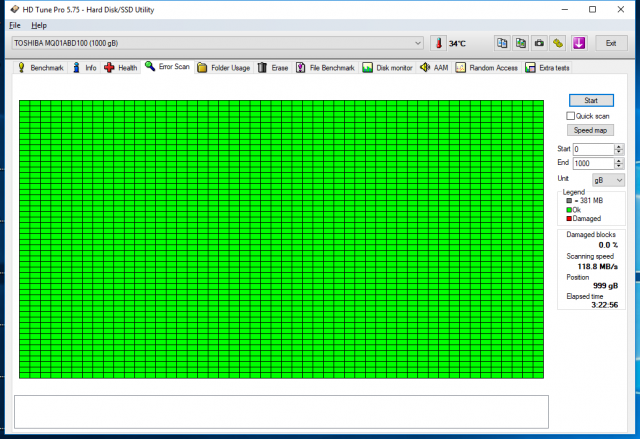Click the End value input field
This screenshot has height=439, width=640.
pyautogui.click(x=592, y=163)
